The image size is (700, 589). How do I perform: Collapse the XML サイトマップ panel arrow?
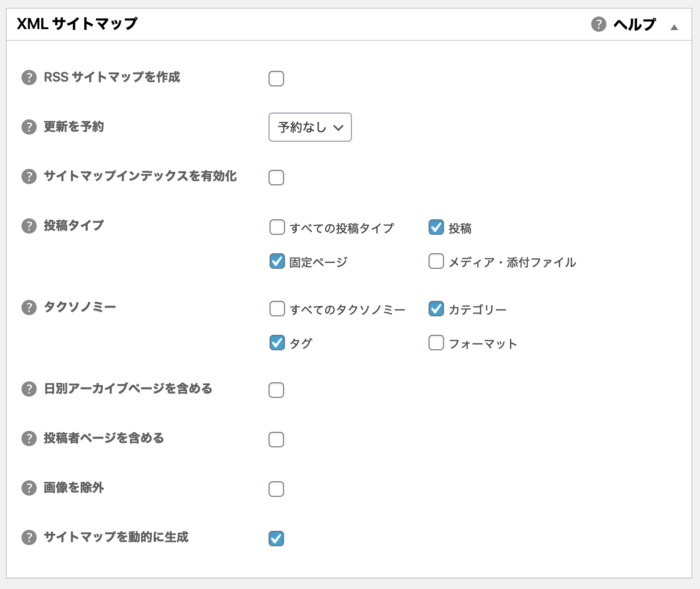(674, 26)
